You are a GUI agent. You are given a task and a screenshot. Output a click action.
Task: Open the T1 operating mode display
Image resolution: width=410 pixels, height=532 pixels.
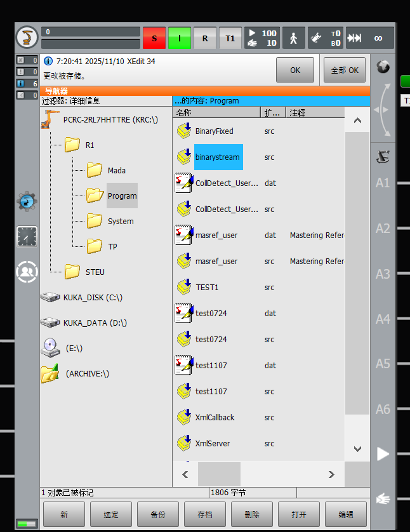coord(230,38)
